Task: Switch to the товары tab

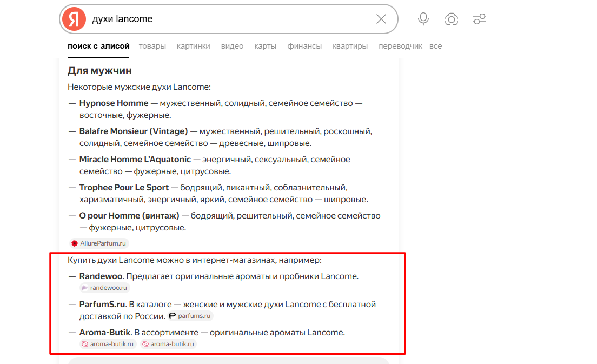Action: (152, 46)
